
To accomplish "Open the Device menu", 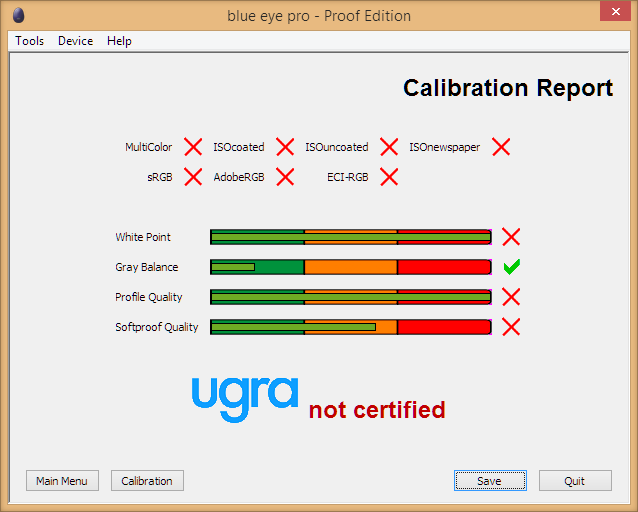I will 75,41.
